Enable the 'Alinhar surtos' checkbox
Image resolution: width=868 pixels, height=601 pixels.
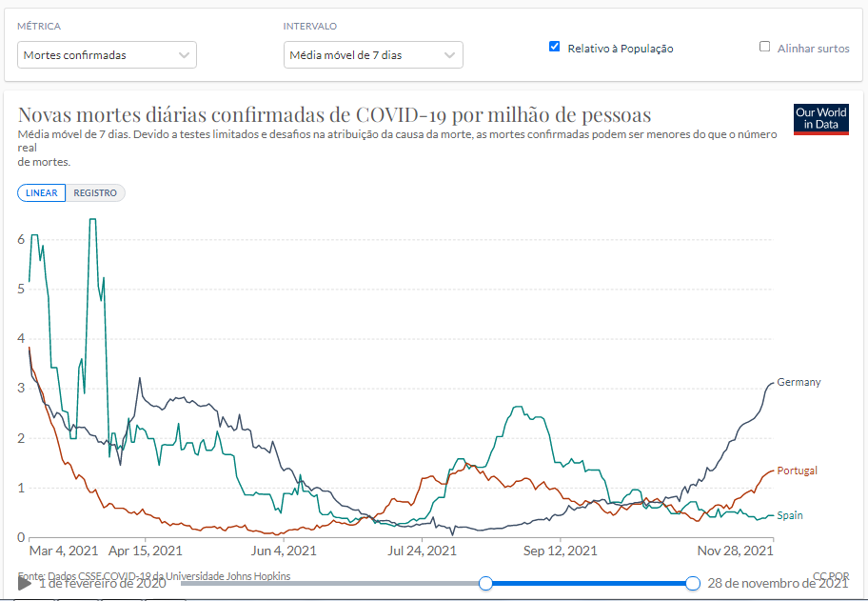tap(764, 47)
